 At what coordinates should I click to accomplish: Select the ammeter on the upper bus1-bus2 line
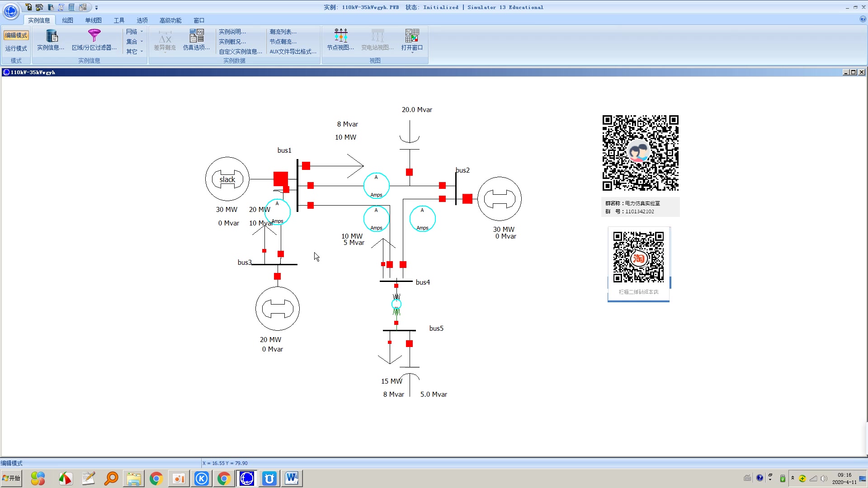pyautogui.click(x=377, y=186)
